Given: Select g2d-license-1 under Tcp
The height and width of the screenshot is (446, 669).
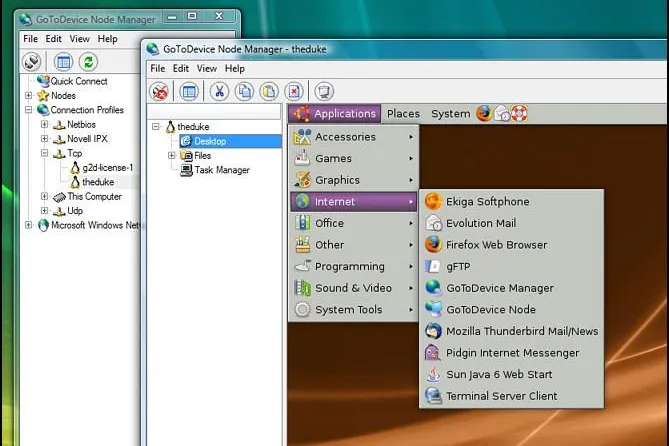Looking at the screenshot, I should click(102, 167).
